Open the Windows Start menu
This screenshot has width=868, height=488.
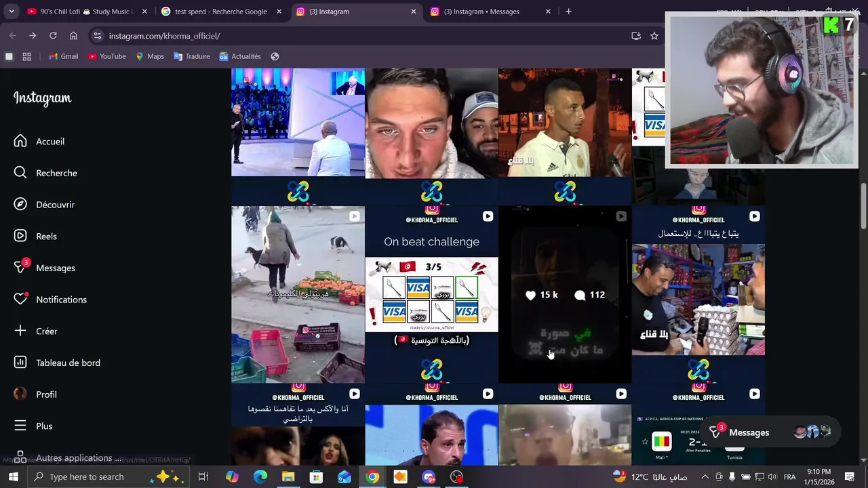click(x=14, y=476)
